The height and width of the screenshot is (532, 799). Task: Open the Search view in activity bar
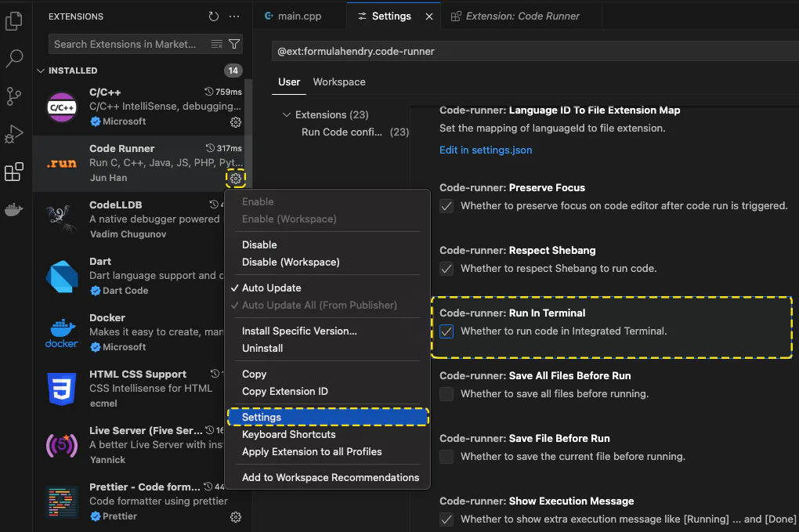[14, 59]
